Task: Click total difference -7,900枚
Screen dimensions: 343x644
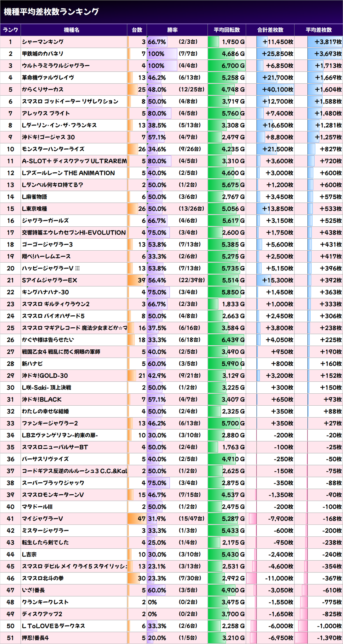Action: (281, 519)
